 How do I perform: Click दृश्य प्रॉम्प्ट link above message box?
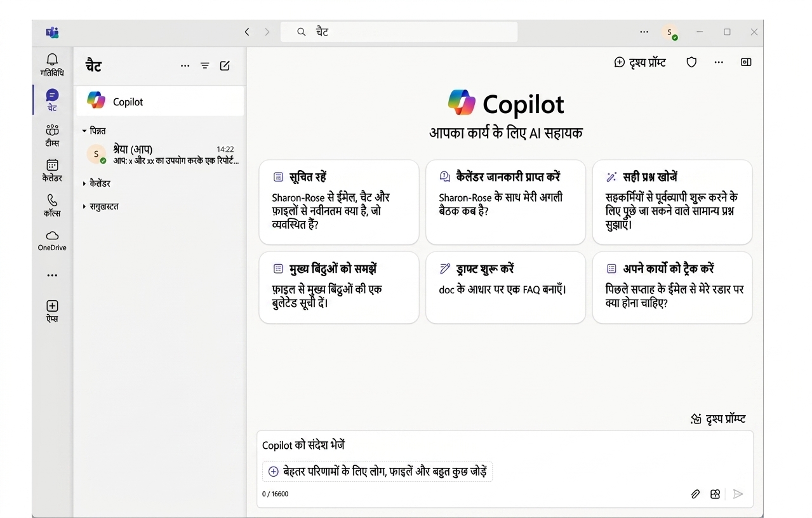[x=718, y=419]
